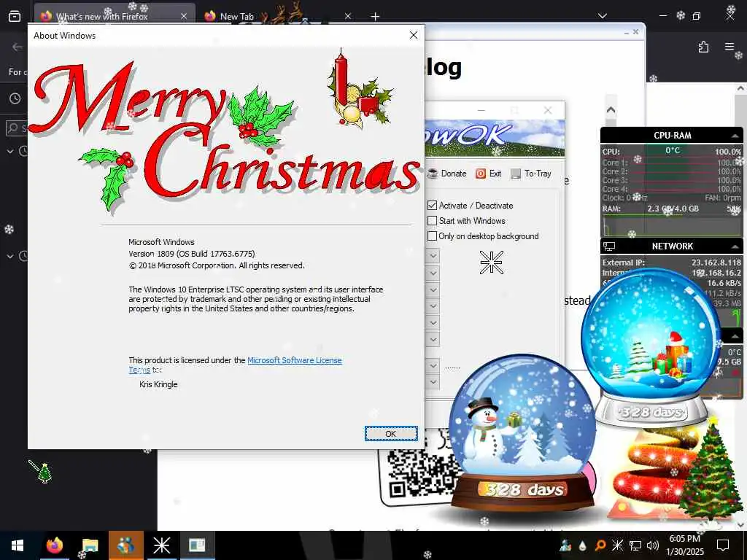Open File Explorer from the taskbar
Screen dimensions: 747x560
[90, 545]
